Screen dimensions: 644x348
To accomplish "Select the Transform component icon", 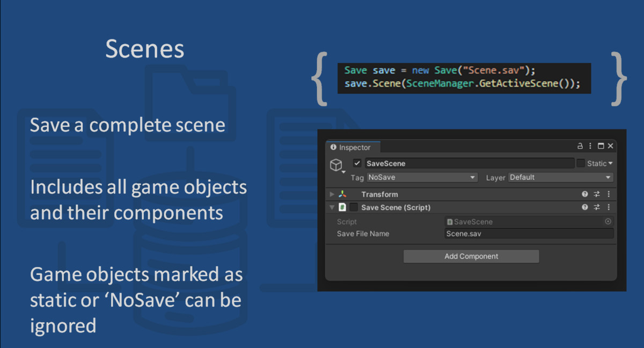I will pyautogui.click(x=342, y=194).
